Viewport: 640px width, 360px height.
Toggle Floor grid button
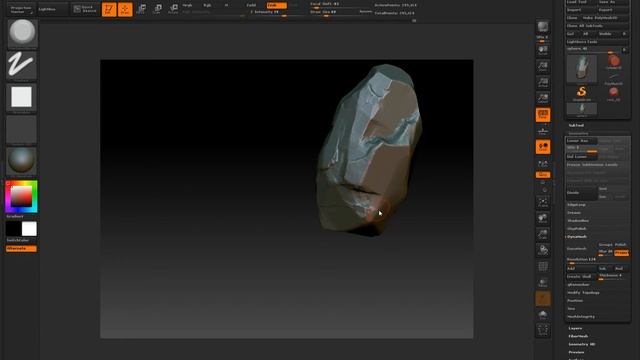(x=543, y=131)
